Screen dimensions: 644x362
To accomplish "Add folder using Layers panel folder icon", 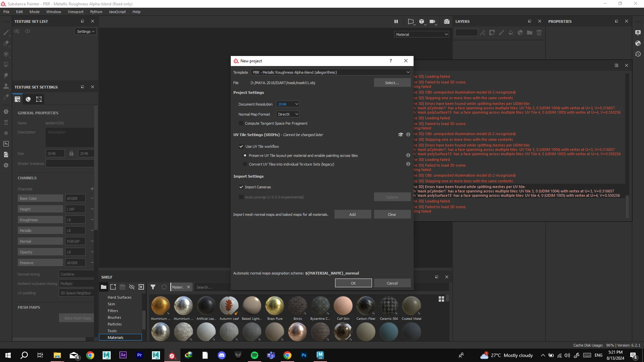I will pos(530,33).
